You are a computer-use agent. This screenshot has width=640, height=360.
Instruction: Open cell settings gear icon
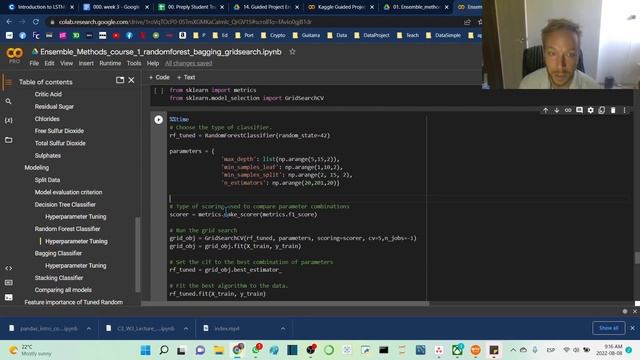pos(591,110)
